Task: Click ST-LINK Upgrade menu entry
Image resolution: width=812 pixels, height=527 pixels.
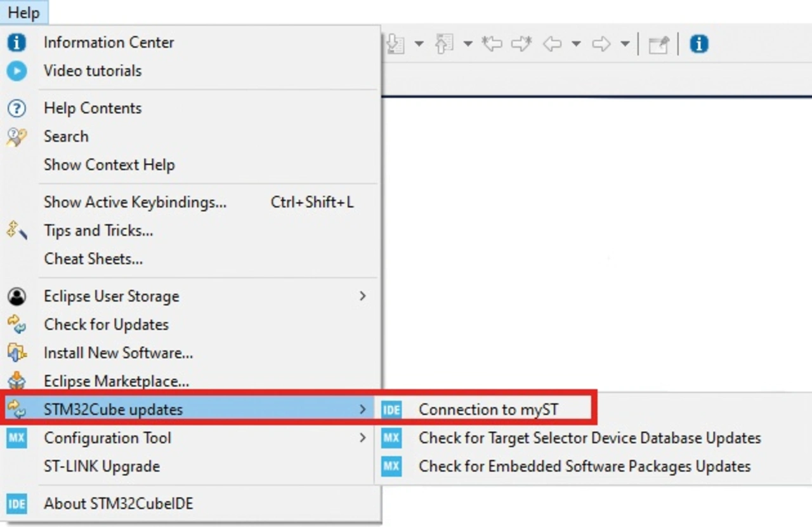Action: 101,466
